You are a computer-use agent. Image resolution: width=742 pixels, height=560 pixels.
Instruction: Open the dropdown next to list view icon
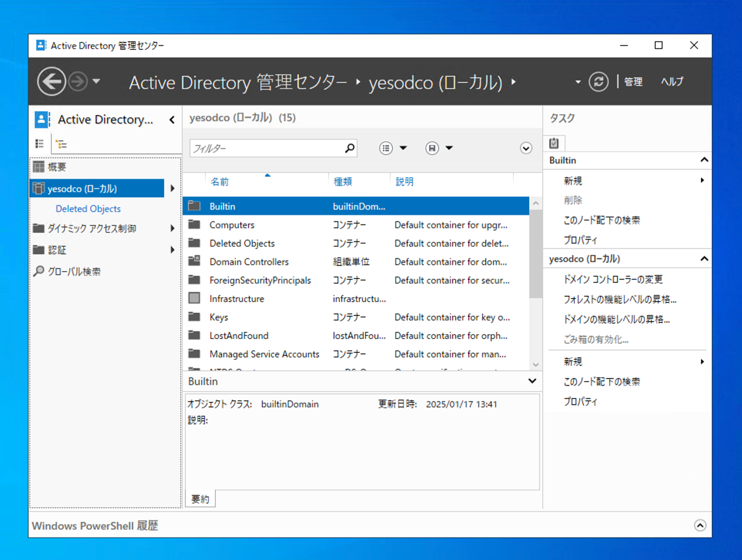(x=403, y=148)
